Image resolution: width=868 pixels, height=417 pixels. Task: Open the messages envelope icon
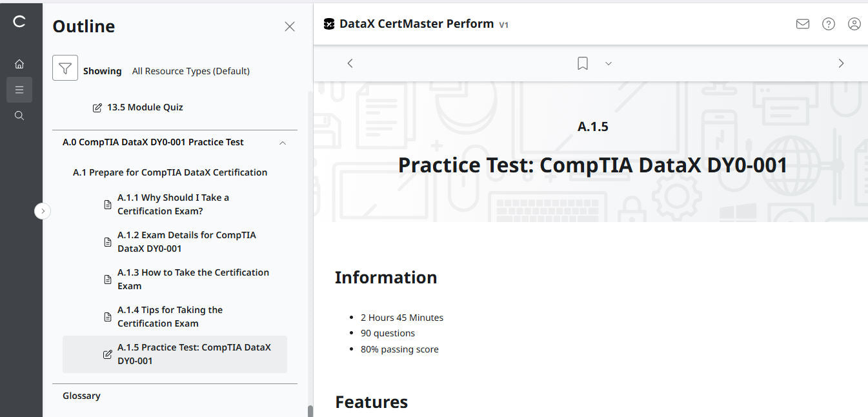pos(802,23)
